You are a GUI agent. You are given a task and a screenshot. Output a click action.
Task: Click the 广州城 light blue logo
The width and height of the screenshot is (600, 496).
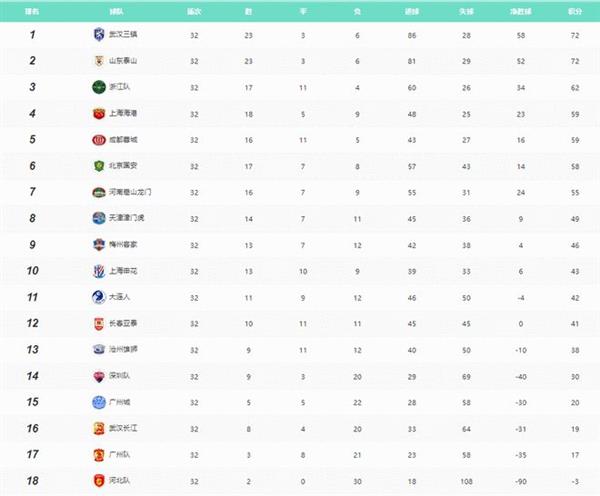click(x=99, y=402)
